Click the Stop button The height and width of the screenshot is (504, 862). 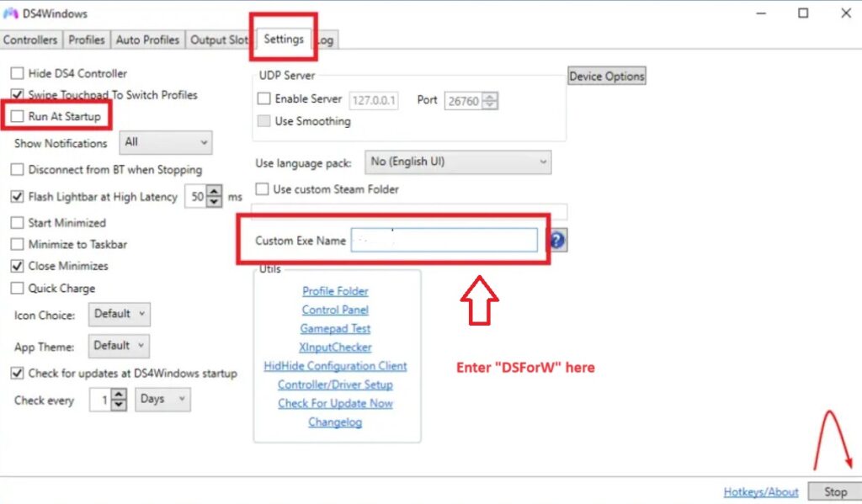pyautogui.click(x=835, y=491)
